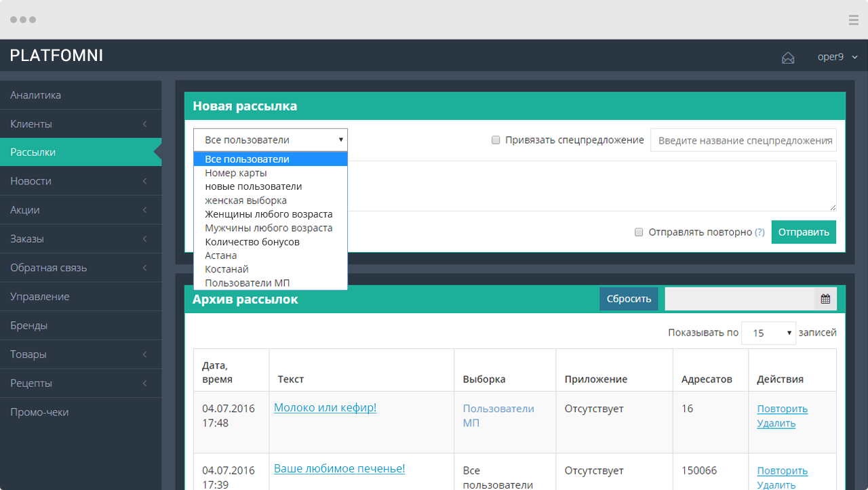Click Повторить for Молоко или кефир! row
This screenshot has height=490, width=868.
(783, 409)
